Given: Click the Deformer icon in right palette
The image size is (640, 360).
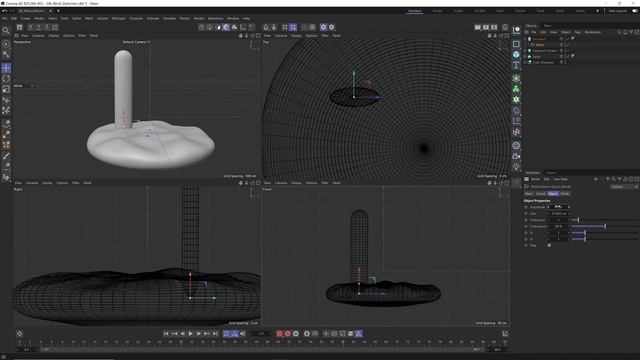Looking at the screenshot, I should 516,110.
